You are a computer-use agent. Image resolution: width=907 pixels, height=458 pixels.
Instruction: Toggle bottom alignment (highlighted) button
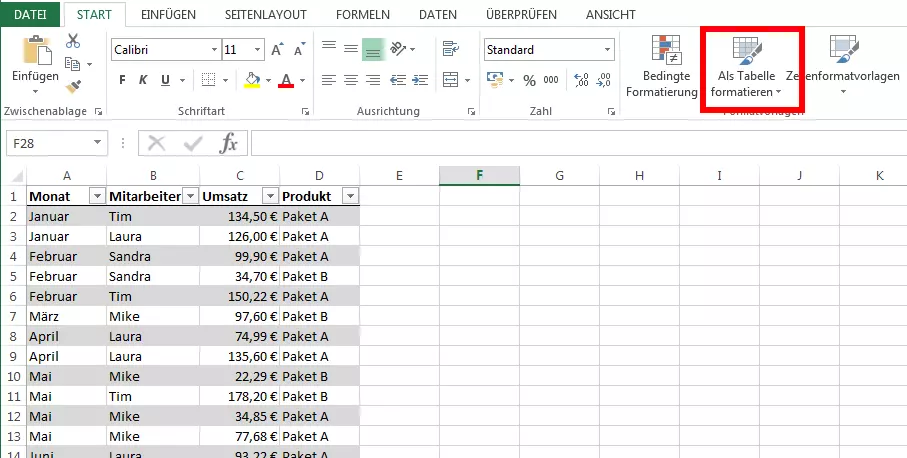374,50
